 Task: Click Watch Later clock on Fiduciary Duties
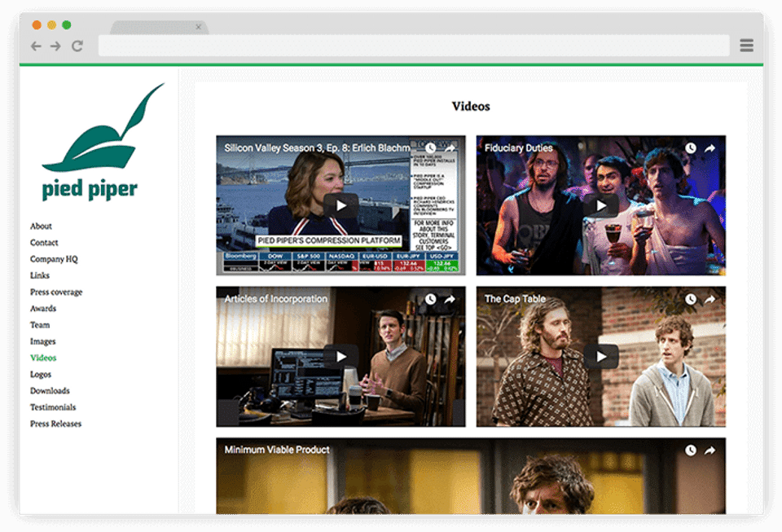(x=690, y=148)
